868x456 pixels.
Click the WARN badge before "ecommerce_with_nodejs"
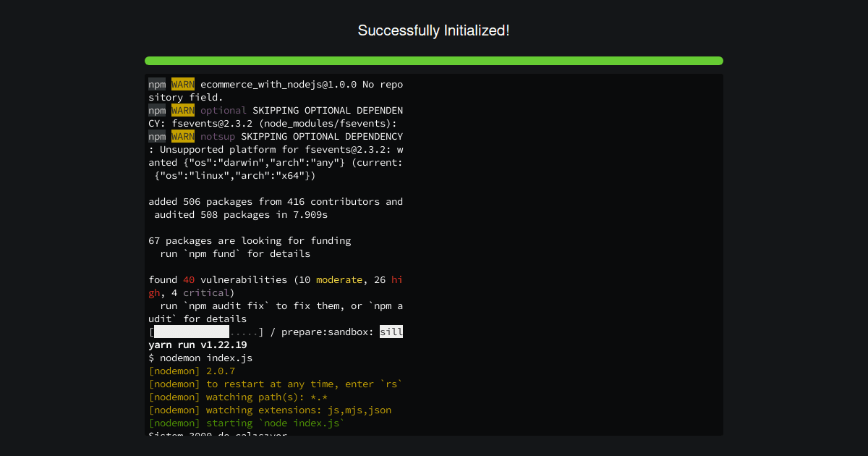point(183,84)
